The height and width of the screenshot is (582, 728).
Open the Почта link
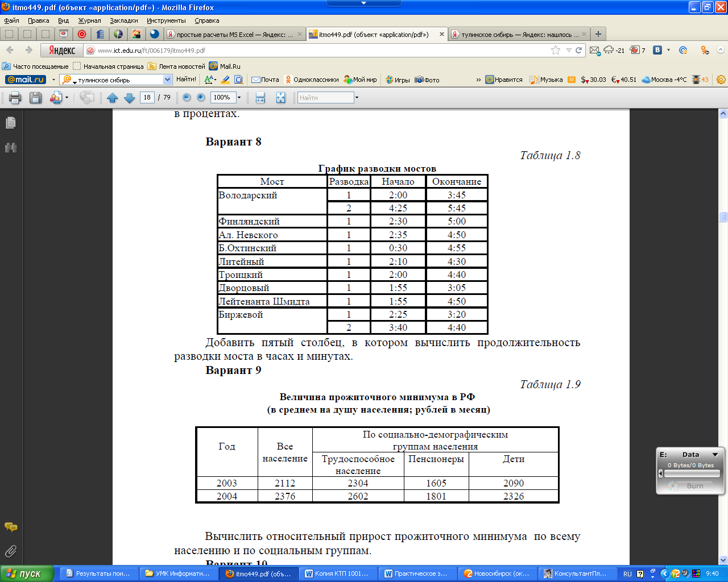tap(265, 80)
